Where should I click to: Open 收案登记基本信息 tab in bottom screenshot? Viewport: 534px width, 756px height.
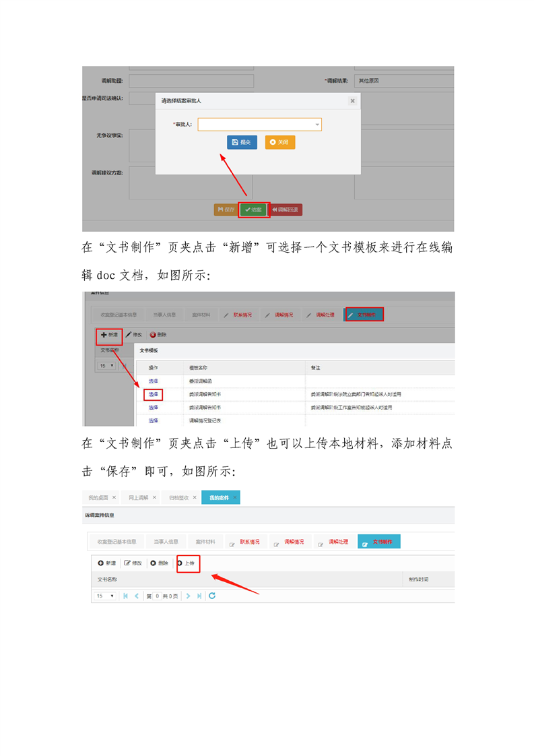pos(116,542)
